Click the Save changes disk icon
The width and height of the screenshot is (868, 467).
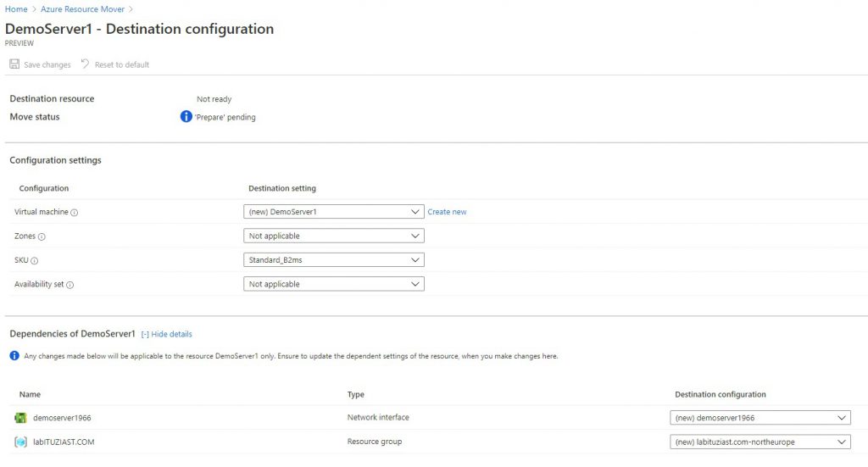coord(14,64)
